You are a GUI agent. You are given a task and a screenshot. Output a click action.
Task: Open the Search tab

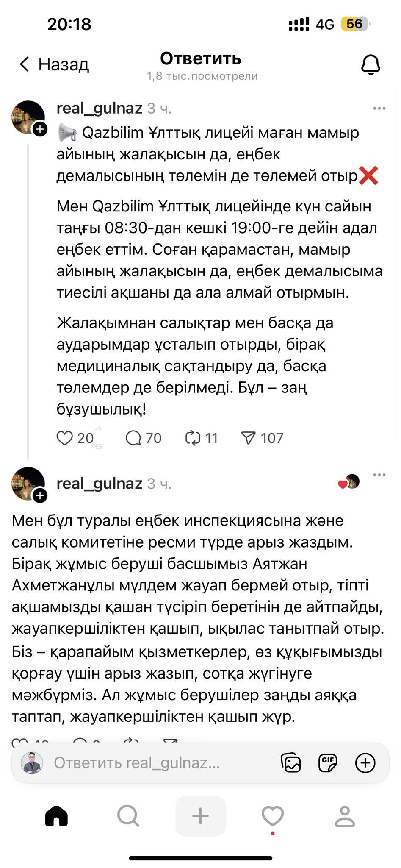(x=128, y=815)
